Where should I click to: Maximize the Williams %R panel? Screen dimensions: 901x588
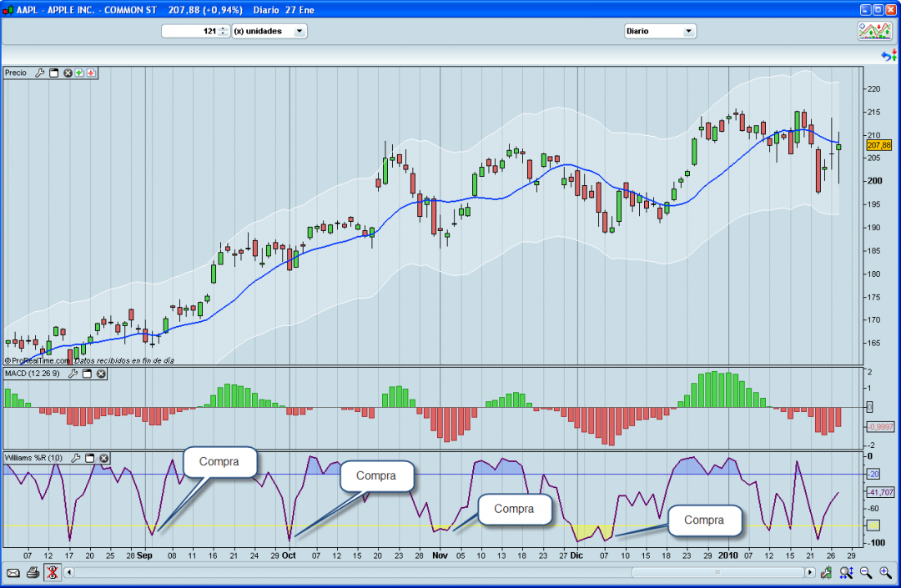coord(90,458)
